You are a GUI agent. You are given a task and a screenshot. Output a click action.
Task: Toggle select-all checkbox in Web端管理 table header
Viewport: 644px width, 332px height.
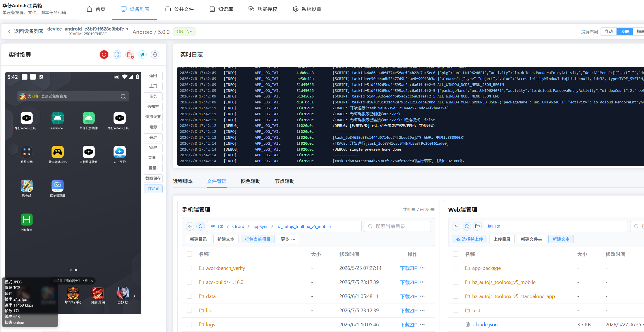(456, 254)
